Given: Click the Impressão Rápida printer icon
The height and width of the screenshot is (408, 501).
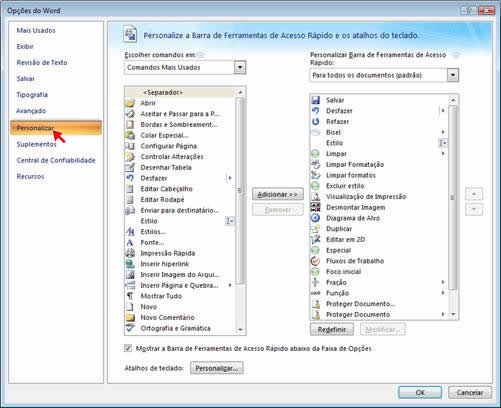Looking at the screenshot, I should 130,253.
